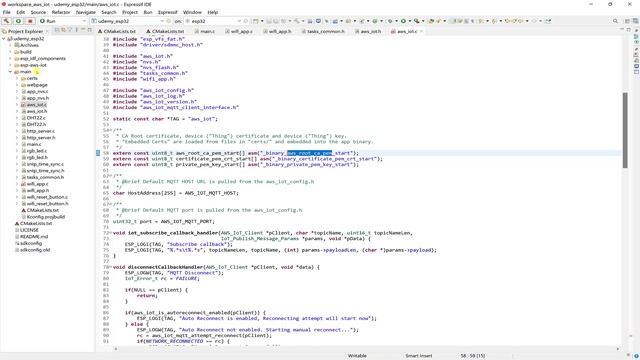Select sdkconfig.old in project tree
This screenshot has width=640, height=360.
pyautogui.click(x=35, y=249)
